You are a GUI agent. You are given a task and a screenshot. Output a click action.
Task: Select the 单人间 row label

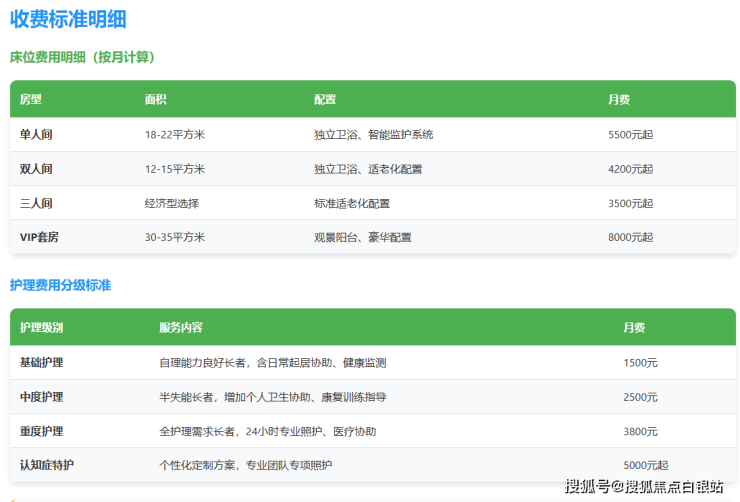pyautogui.click(x=36, y=134)
